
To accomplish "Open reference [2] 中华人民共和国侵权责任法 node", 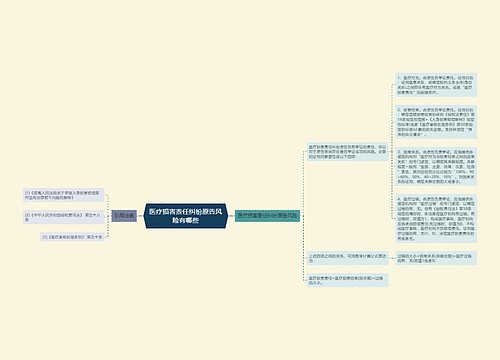I will pos(64,217).
